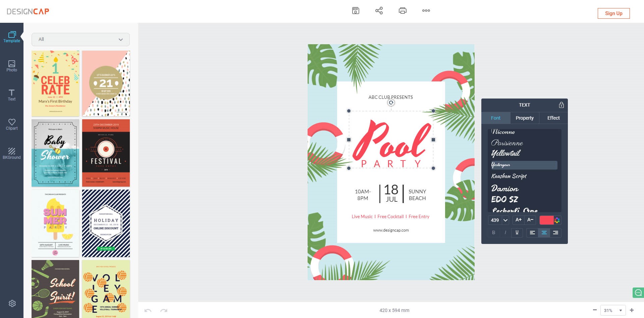This screenshot has height=318, width=644.
Task: Open the red text color swatch
Action: point(546,220)
